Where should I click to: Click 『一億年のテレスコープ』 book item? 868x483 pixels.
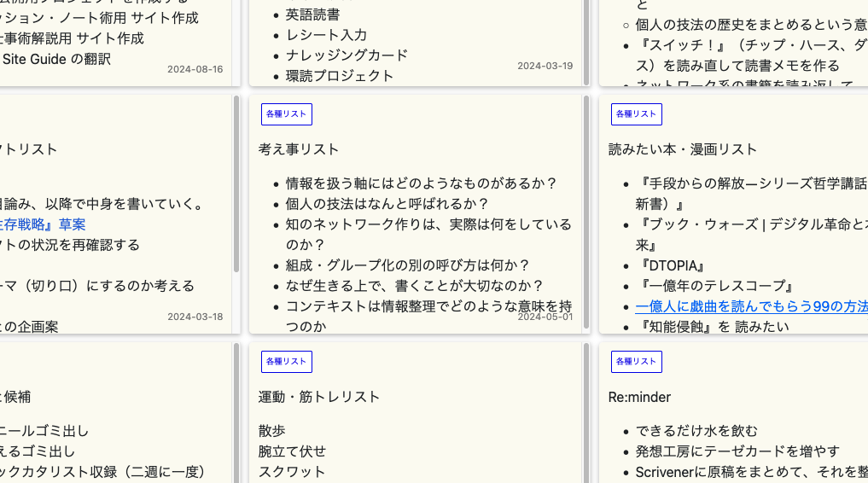pyautogui.click(x=716, y=286)
